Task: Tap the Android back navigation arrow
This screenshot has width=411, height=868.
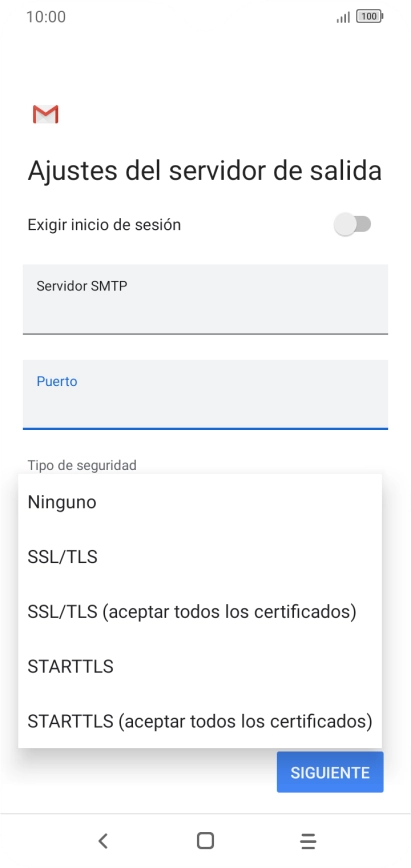Action: [102, 841]
